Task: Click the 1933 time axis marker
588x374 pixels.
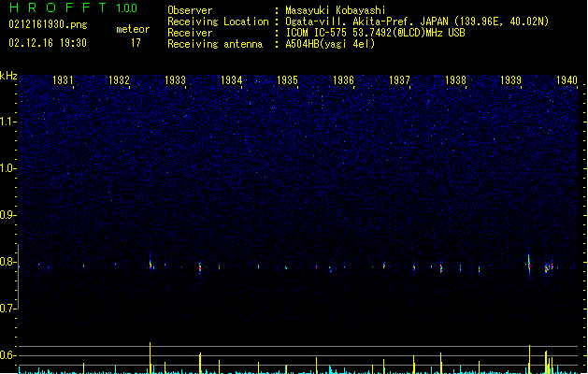Action: click(175, 80)
